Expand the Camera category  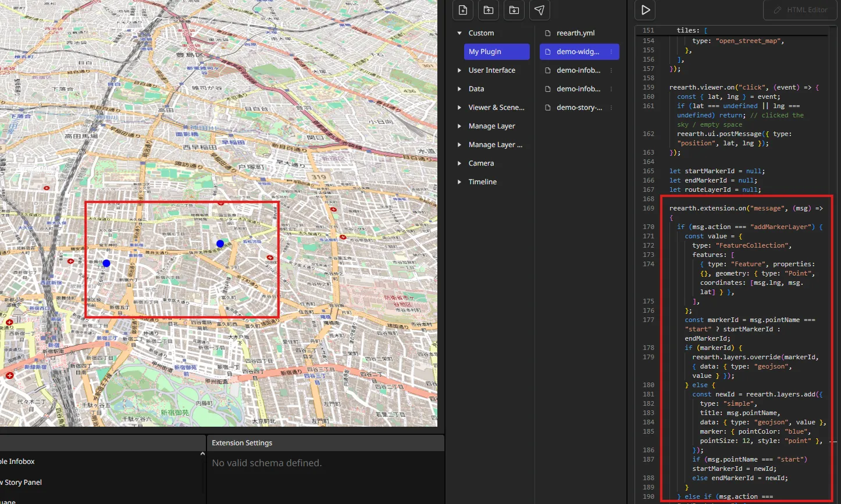point(459,163)
